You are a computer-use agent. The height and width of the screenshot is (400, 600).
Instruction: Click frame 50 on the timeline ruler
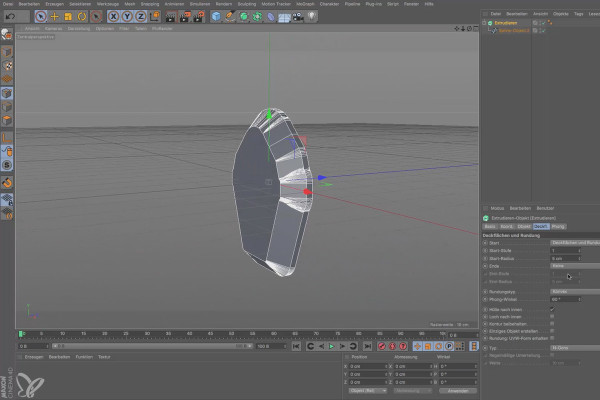pyautogui.click(x=232, y=334)
